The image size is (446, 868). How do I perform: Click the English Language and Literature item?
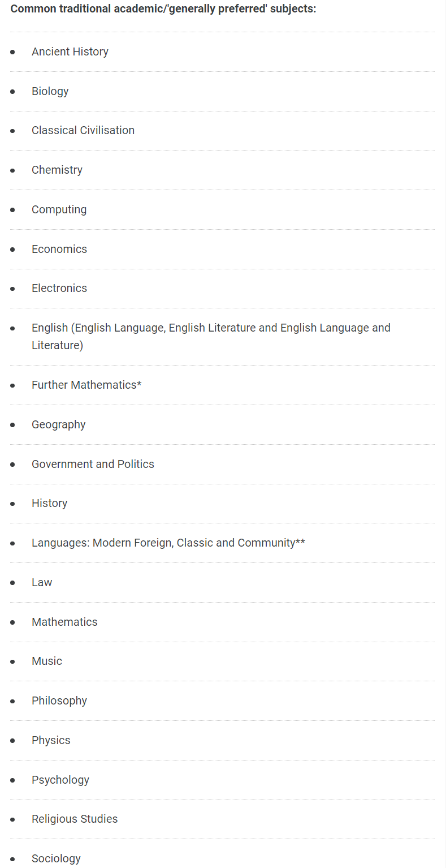(211, 336)
